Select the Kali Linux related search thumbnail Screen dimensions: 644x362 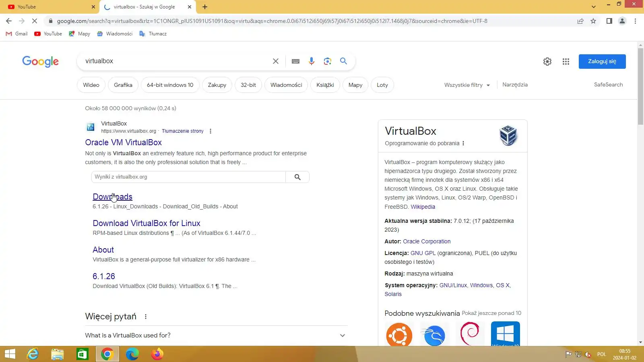[x=435, y=334]
